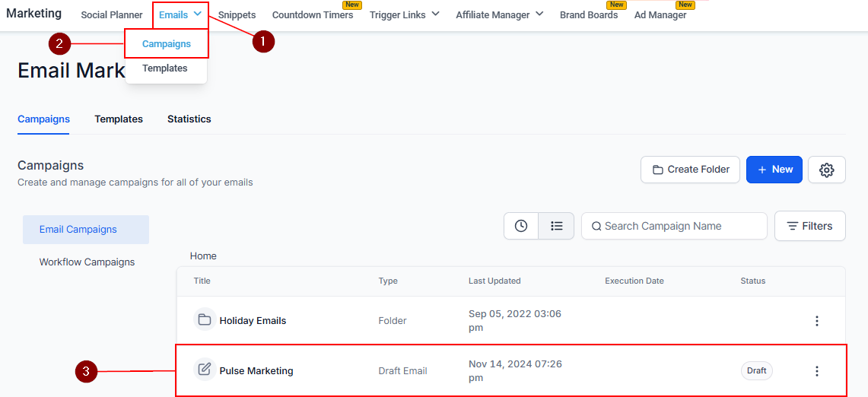Open the Filters button
Viewport: 868px width, 397px height.
810,226
